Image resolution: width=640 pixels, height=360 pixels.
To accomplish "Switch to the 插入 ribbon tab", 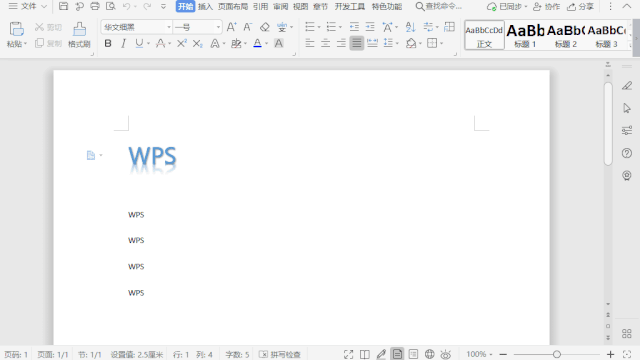I will pos(205,7).
